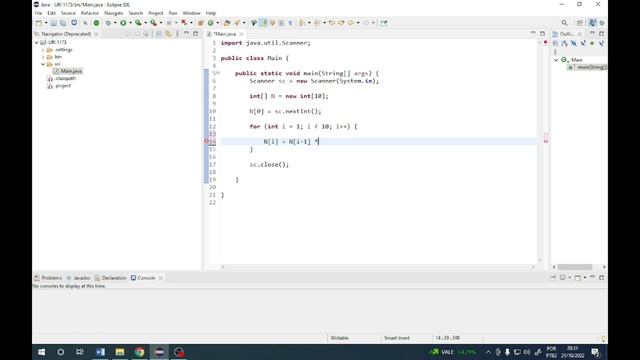Toggle Hide Non-Public Members in the Outline
640x360 pixels.
pyautogui.click(x=592, y=43)
